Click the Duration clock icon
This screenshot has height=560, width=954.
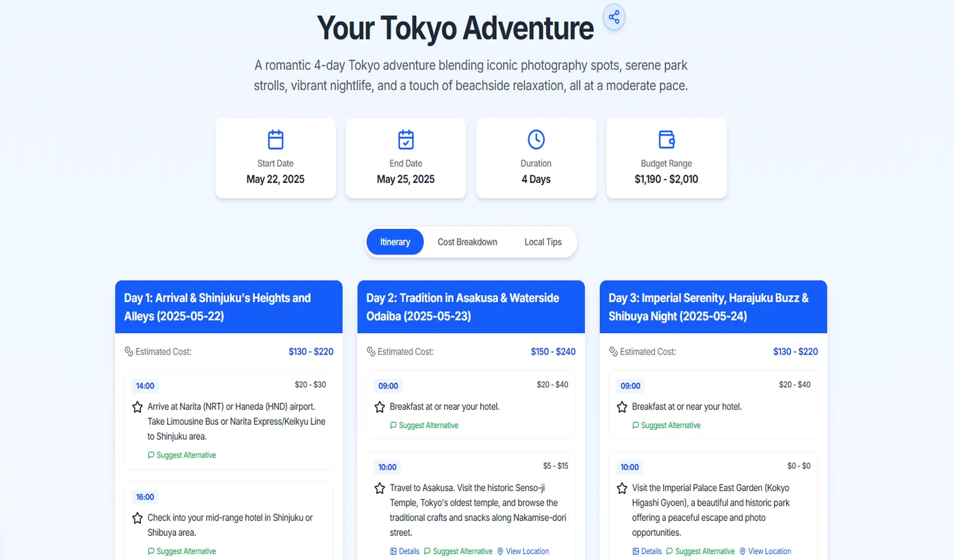(x=536, y=139)
